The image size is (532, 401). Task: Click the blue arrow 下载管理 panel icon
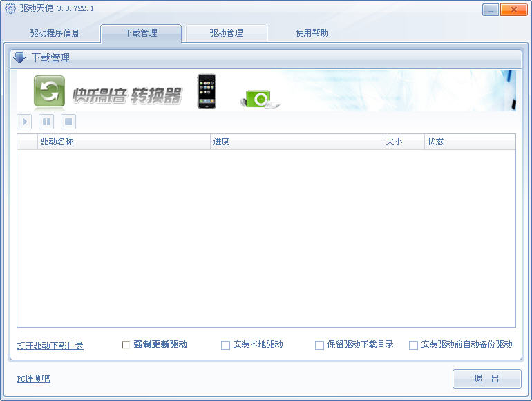point(19,58)
